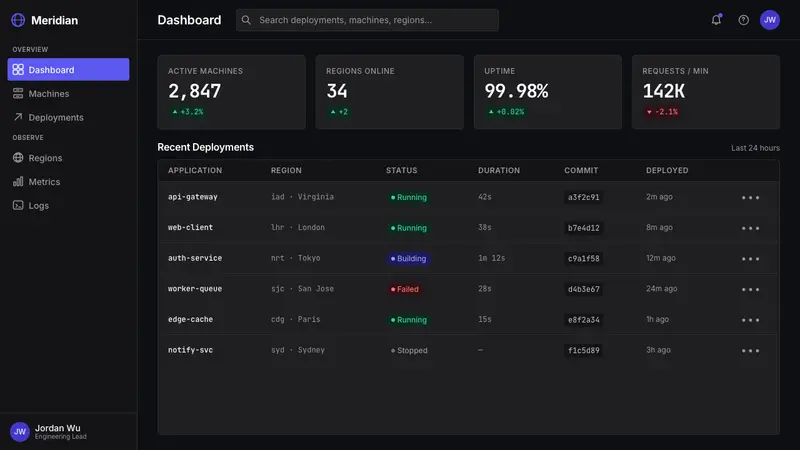Click the auth-service application name
Image resolution: width=800 pixels, height=450 pixels.
pyautogui.click(x=195, y=258)
